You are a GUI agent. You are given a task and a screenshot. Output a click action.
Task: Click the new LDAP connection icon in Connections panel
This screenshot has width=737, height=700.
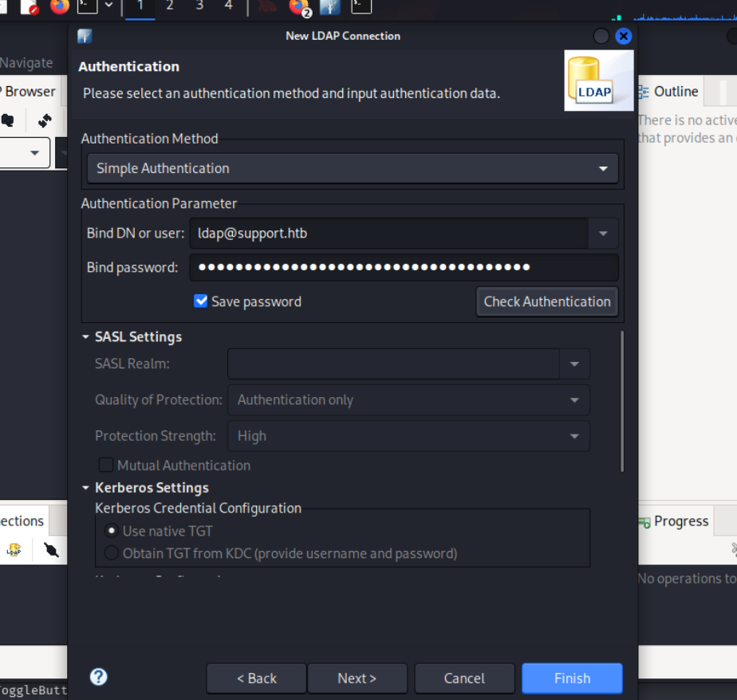coord(14,549)
